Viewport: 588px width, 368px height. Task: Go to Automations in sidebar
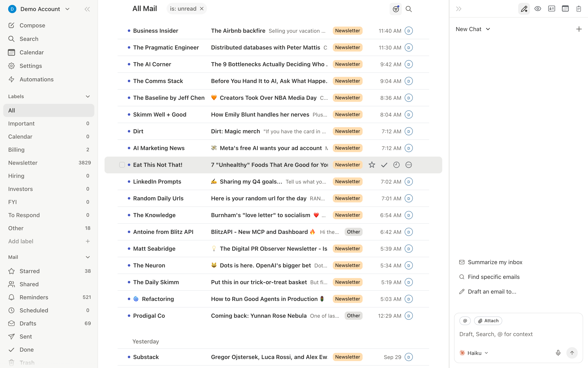tap(31, 79)
